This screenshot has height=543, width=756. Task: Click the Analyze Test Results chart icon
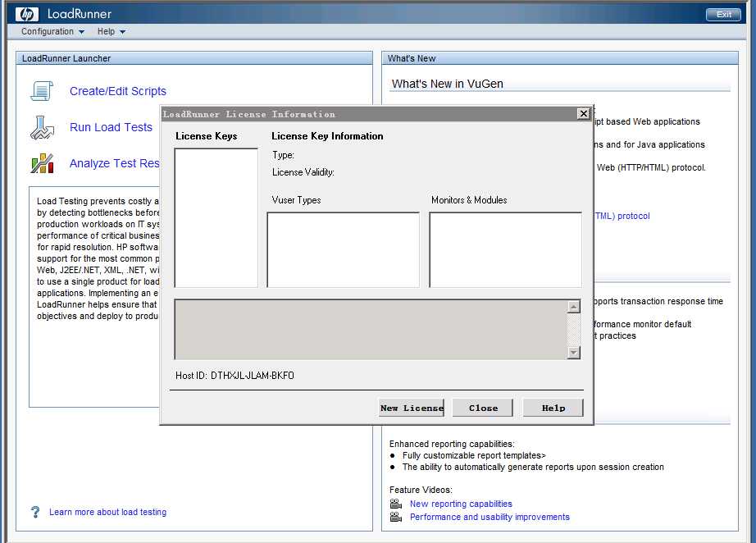[42, 163]
